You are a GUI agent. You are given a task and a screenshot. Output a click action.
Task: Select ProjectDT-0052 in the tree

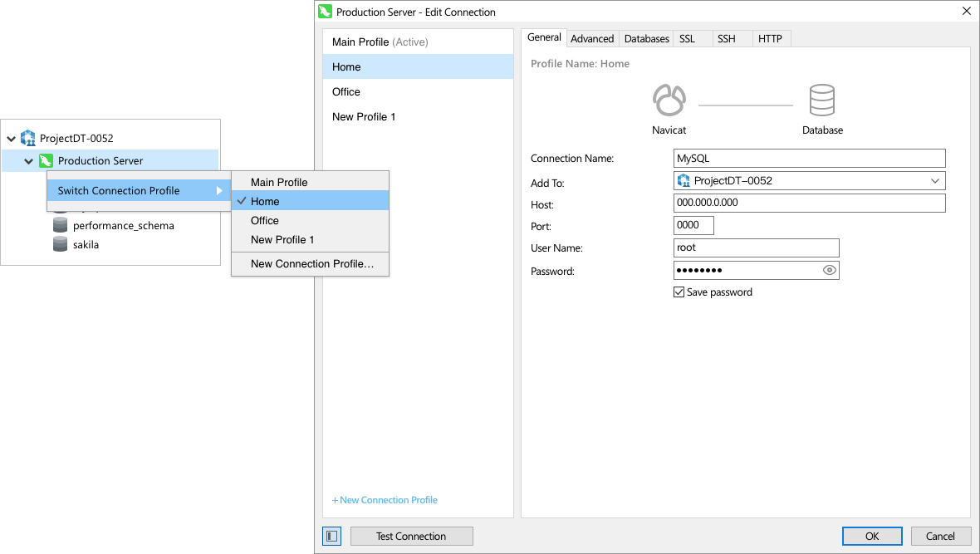76,138
